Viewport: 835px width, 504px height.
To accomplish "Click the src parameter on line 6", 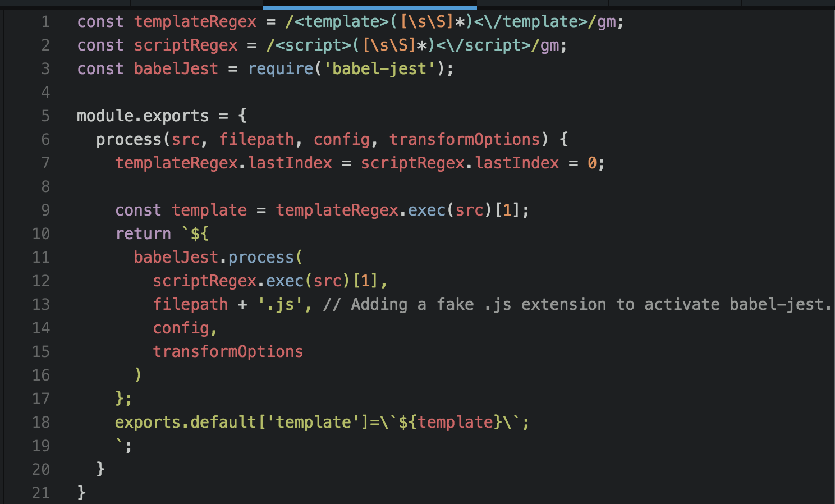I will 185,140.
